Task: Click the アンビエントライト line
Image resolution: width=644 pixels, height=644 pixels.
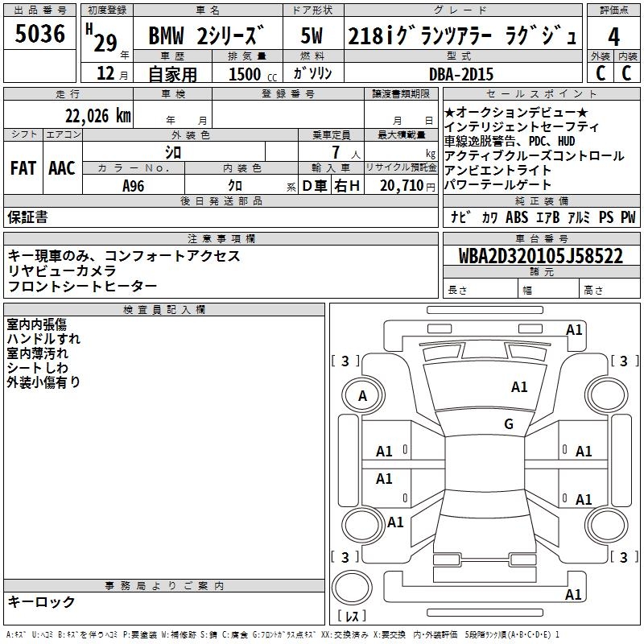Action: coord(497,170)
